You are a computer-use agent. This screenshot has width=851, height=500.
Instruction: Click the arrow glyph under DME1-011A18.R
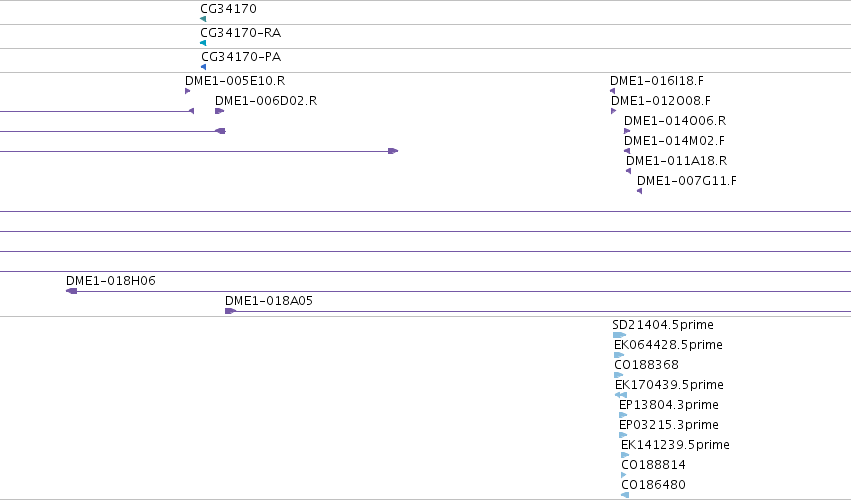tap(628, 171)
